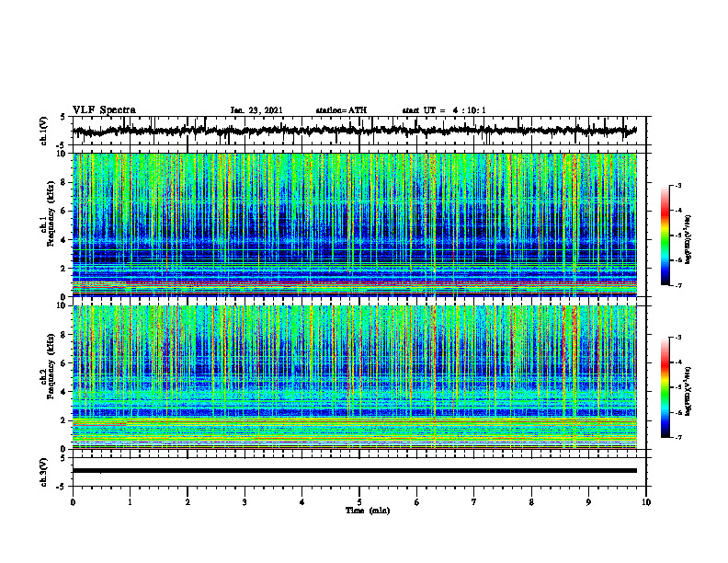
Task: Click inside the ch.2 spectrogram panel
Action: click(x=354, y=377)
